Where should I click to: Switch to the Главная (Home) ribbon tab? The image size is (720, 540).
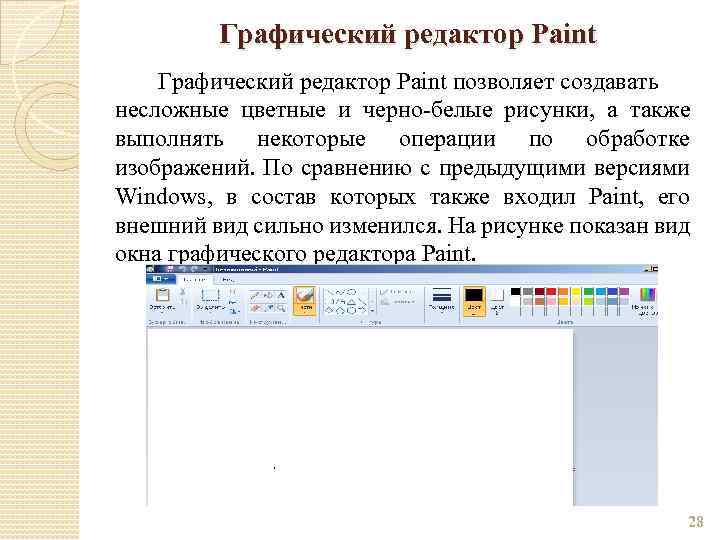point(195,280)
